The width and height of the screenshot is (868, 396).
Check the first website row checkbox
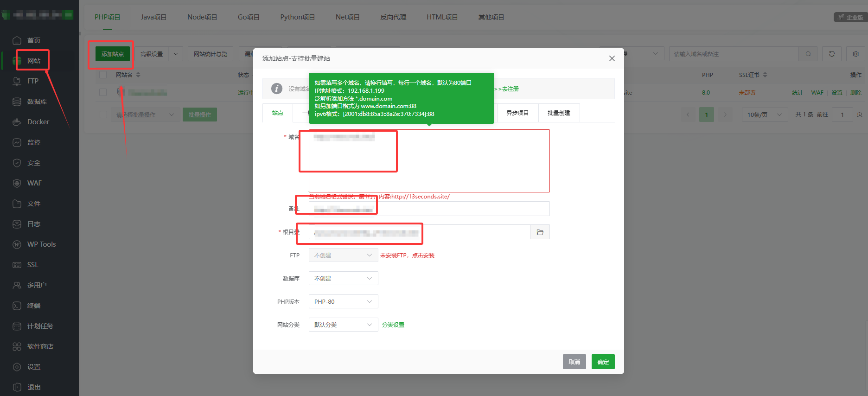(103, 92)
